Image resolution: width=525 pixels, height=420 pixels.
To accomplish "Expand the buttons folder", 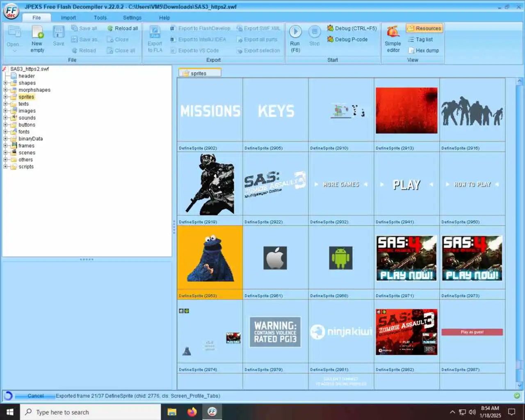I will pyautogui.click(x=5, y=125).
